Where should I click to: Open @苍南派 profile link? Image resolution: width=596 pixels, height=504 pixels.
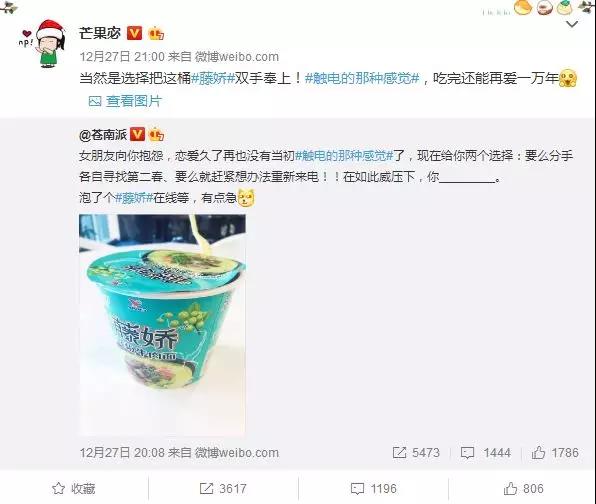103,135
